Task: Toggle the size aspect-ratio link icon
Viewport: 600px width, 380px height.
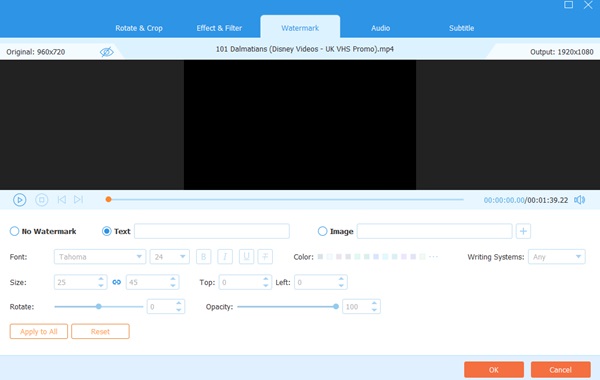Action: 117,282
